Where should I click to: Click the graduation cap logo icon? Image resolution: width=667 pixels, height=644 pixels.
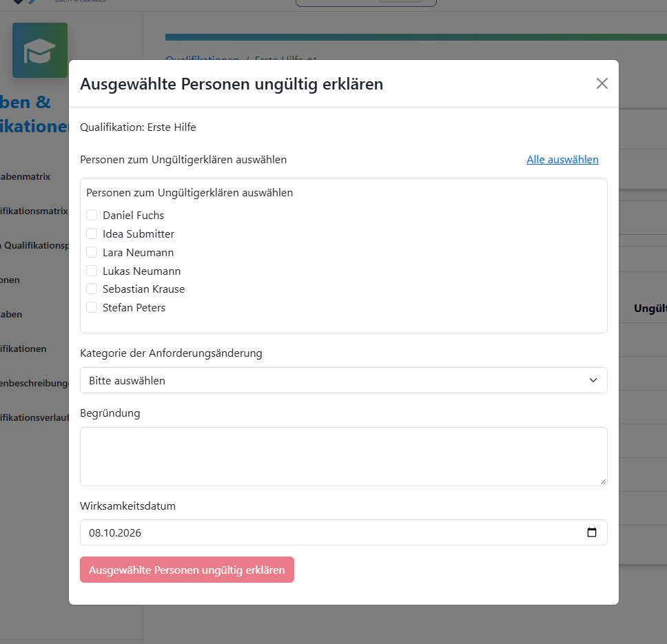pyautogui.click(x=39, y=50)
